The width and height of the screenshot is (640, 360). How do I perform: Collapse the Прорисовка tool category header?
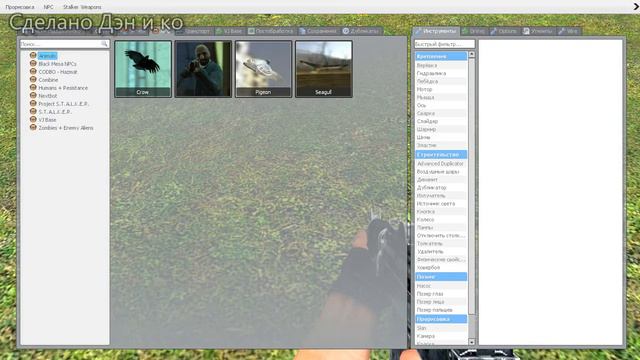point(441,319)
